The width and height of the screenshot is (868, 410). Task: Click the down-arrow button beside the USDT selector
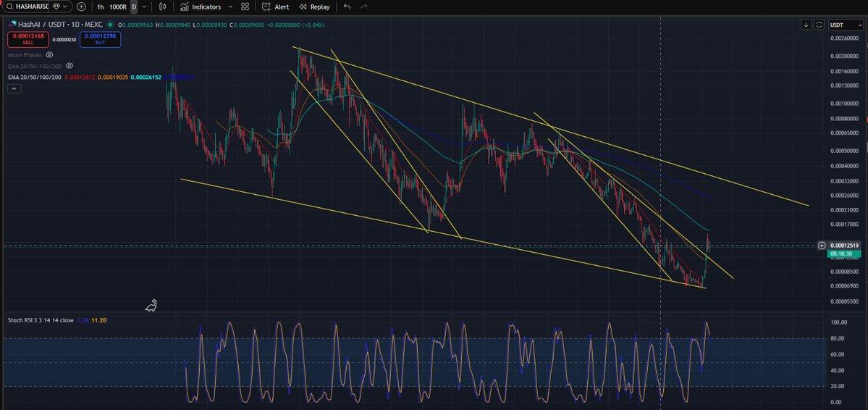click(806, 25)
